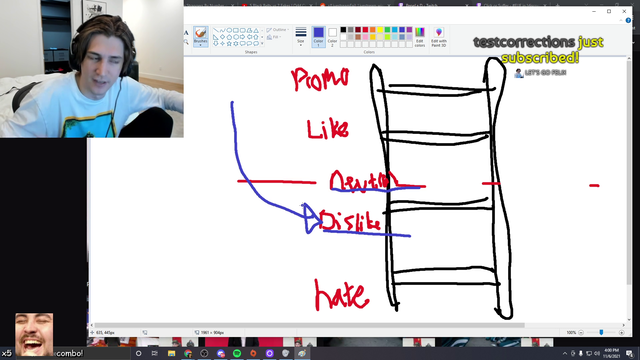
Task: Select the Text tool (A icon)
Action: (x=186, y=33)
